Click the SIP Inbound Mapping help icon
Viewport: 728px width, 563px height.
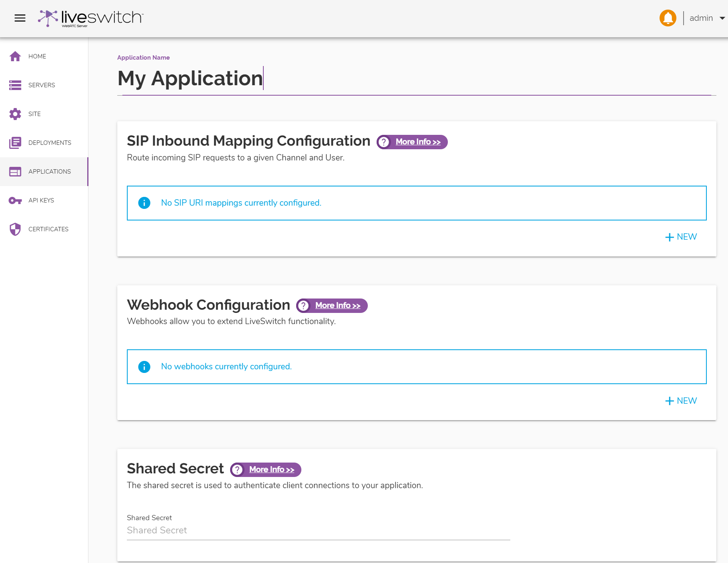pos(384,142)
